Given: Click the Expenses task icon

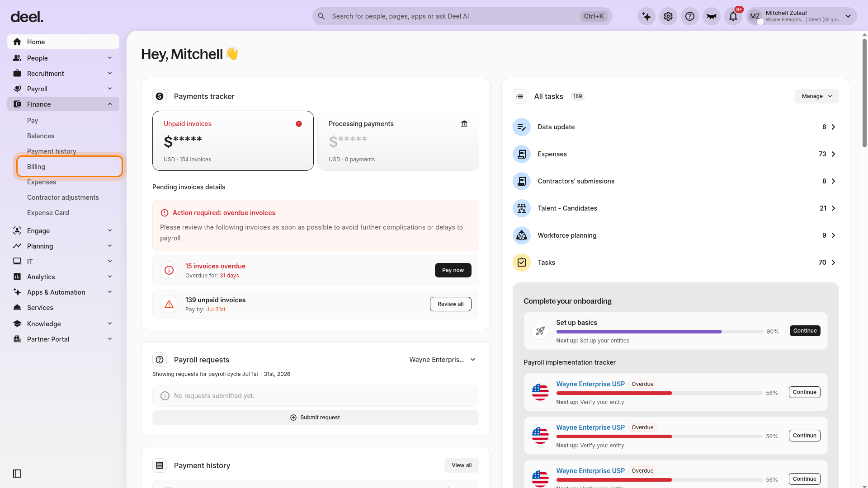Looking at the screenshot, I should [x=522, y=154].
